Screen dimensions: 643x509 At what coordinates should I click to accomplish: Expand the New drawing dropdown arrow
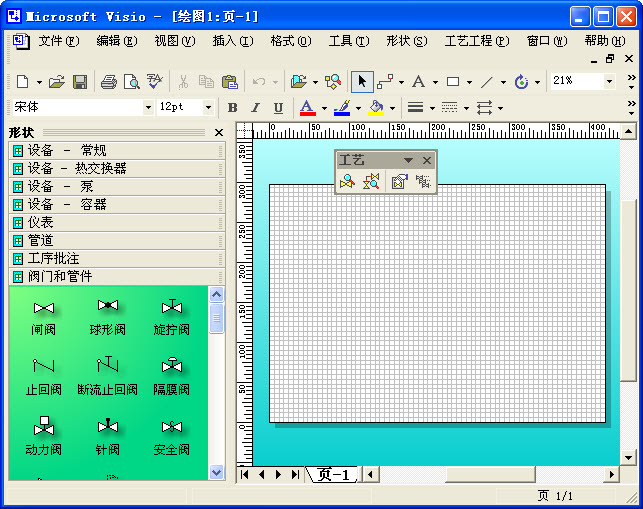[39, 82]
